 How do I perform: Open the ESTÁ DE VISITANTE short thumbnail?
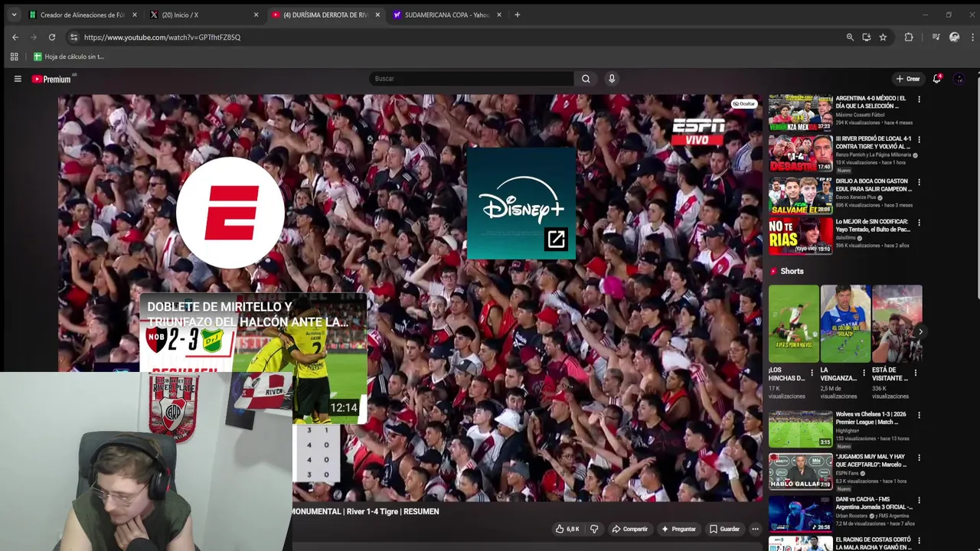pyautogui.click(x=897, y=324)
